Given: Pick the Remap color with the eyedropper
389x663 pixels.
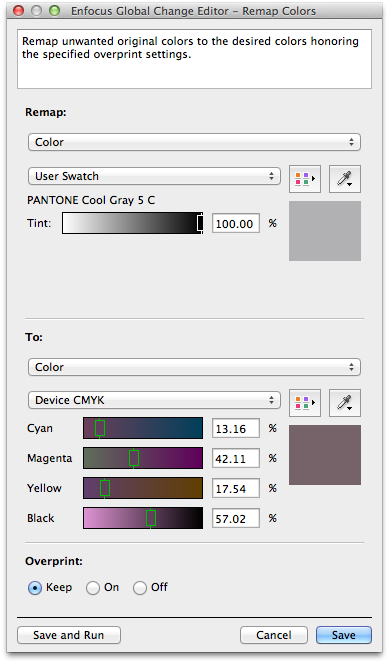Looking at the screenshot, I should click(x=345, y=179).
